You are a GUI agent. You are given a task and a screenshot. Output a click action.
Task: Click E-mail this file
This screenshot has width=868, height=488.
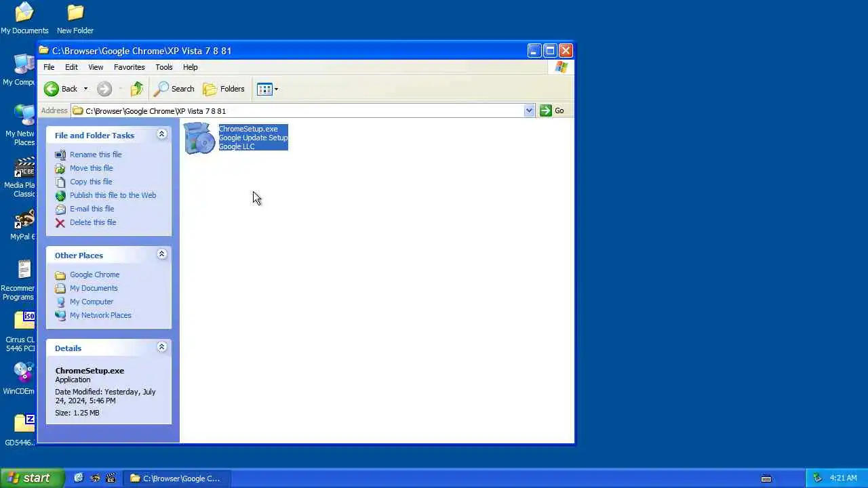(x=92, y=209)
